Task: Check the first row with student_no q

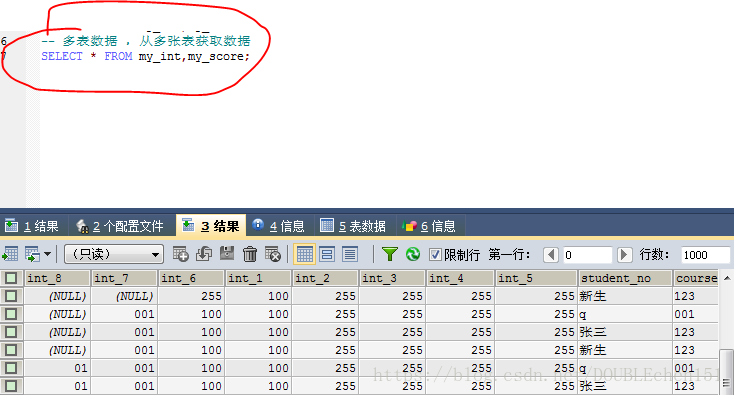Action: pos(11,314)
